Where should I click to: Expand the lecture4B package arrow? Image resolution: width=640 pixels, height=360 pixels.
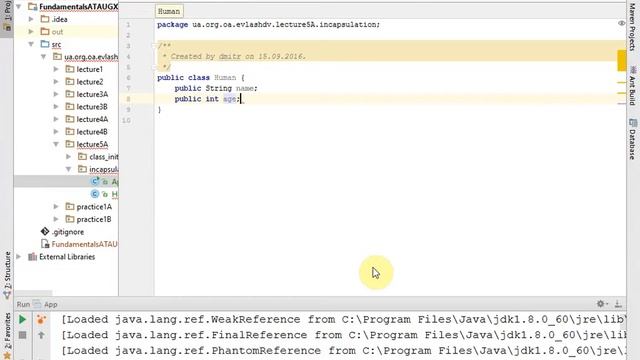pyautogui.click(x=56, y=131)
